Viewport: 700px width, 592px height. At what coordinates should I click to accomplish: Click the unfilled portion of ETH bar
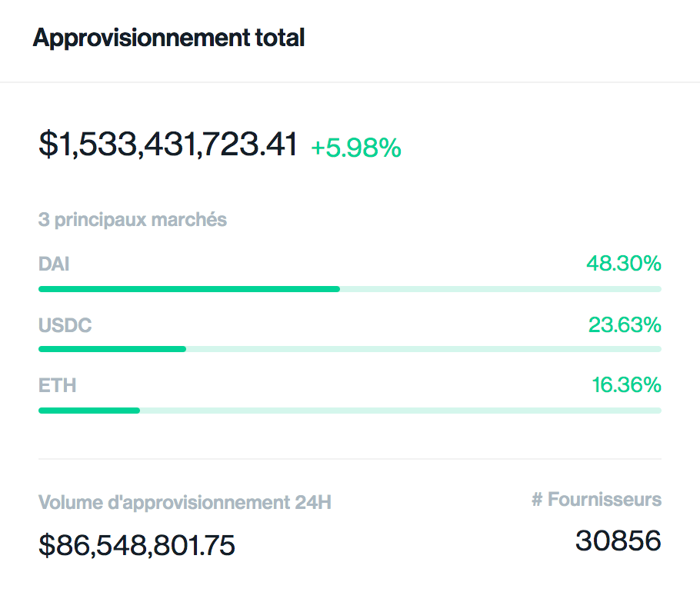pos(400,410)
